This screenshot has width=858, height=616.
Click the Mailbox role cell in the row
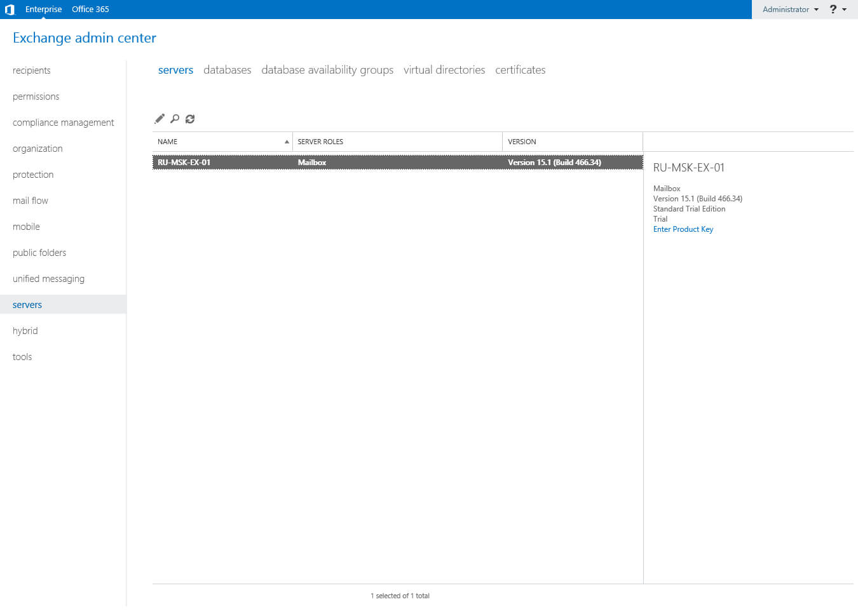[x=312, y=163]
